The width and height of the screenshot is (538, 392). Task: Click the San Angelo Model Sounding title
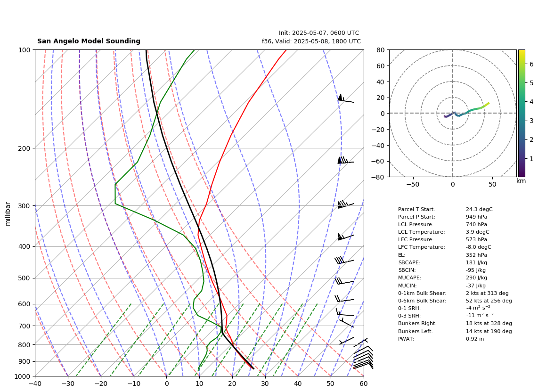pyautogui.click(x=89, y=41)
